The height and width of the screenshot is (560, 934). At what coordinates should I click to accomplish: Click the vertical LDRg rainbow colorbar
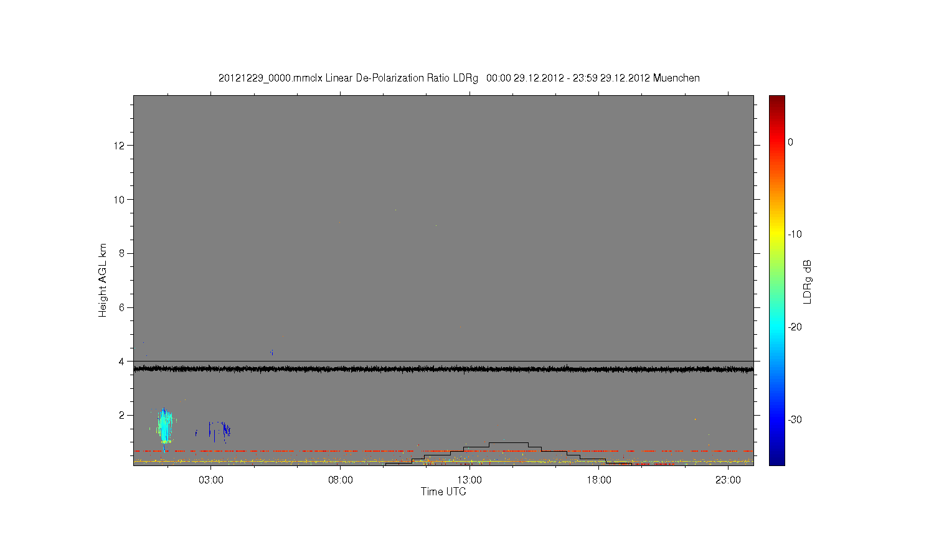pos(776,280)
